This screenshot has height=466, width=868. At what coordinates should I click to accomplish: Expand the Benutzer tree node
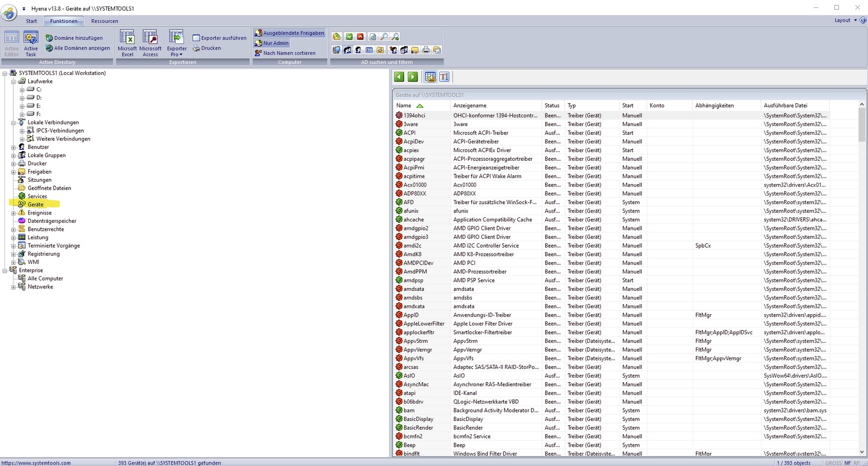(x=13, y=147)
